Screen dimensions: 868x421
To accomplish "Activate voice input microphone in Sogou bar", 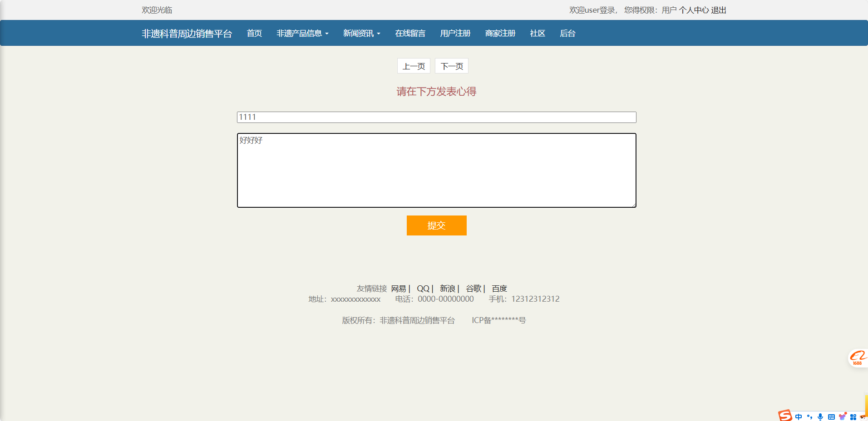I will pos(820,416).
